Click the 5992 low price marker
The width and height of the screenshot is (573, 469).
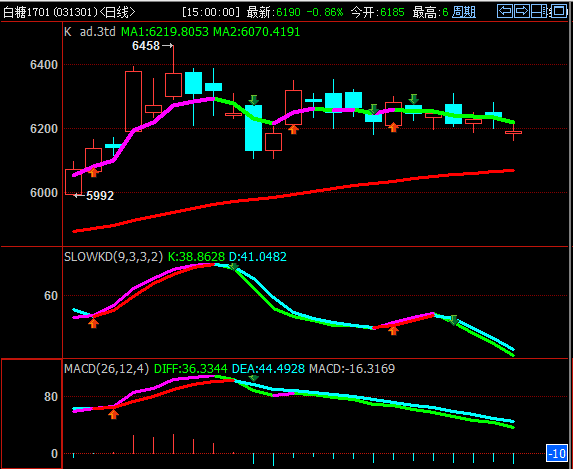click(x=94, y=196)
